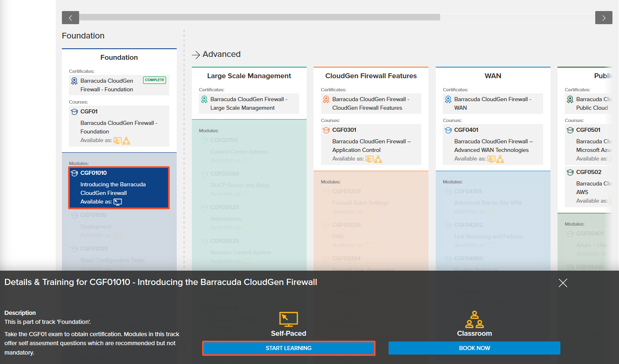619x364 pixels.
Task: Click the Large Scale Management certificate ribbon icon
Action: click(204, 99)
